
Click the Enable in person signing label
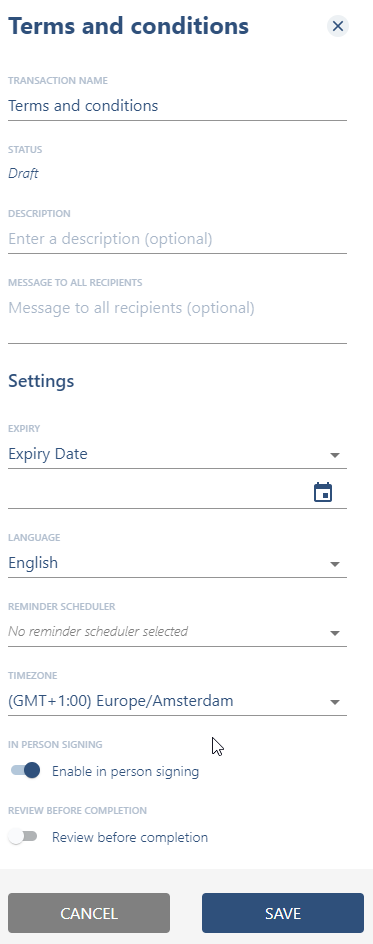pos(125,771)
